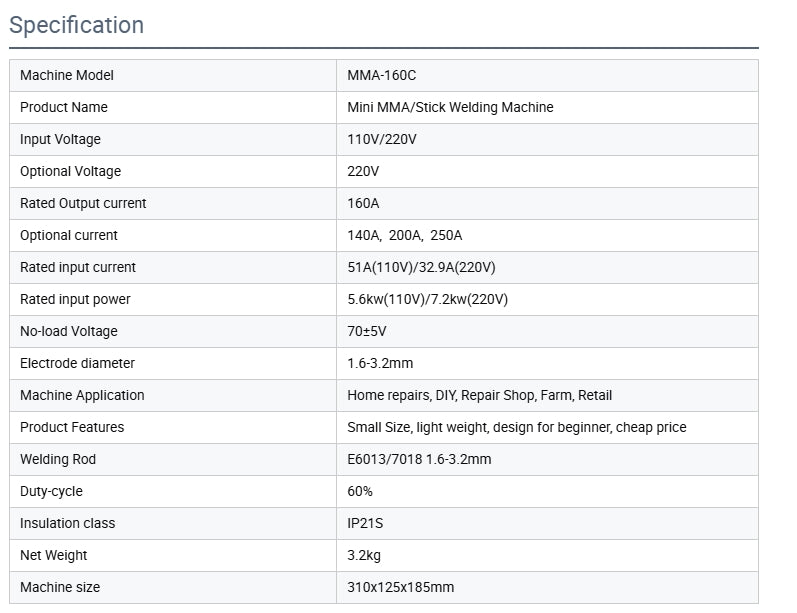This screenshot has height=613, width=797.
Task: Click the MMA-160C model value
Action: (382, 75)
